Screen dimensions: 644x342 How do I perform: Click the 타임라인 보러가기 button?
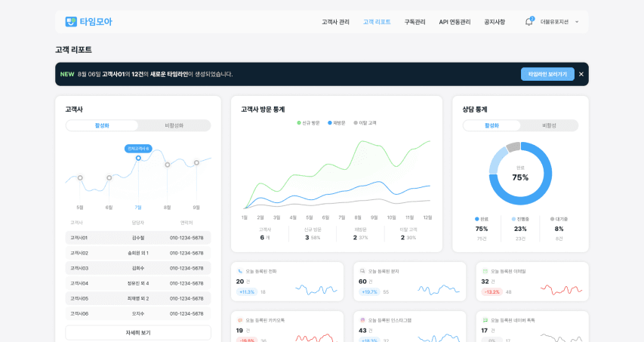[x=547, y=74]
